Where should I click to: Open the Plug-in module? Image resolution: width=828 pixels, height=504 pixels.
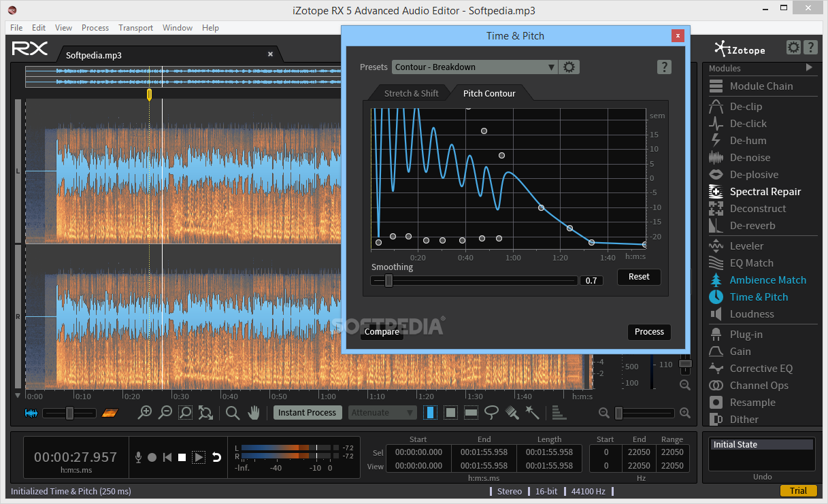point(746,335)
